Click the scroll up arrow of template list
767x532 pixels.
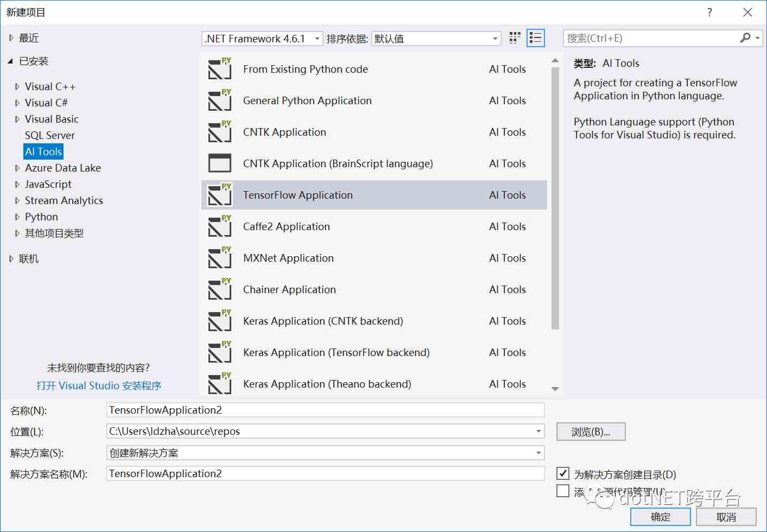(x=555, y=60)
